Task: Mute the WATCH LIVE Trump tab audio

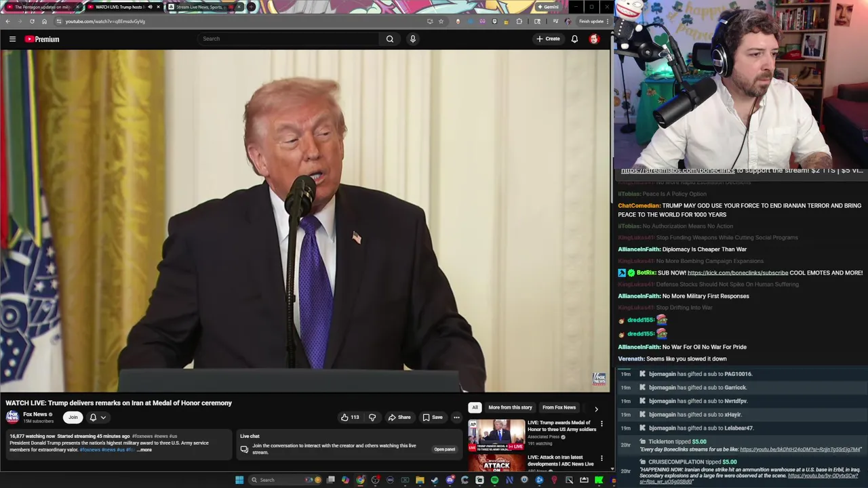Action: tap(150, 7)
